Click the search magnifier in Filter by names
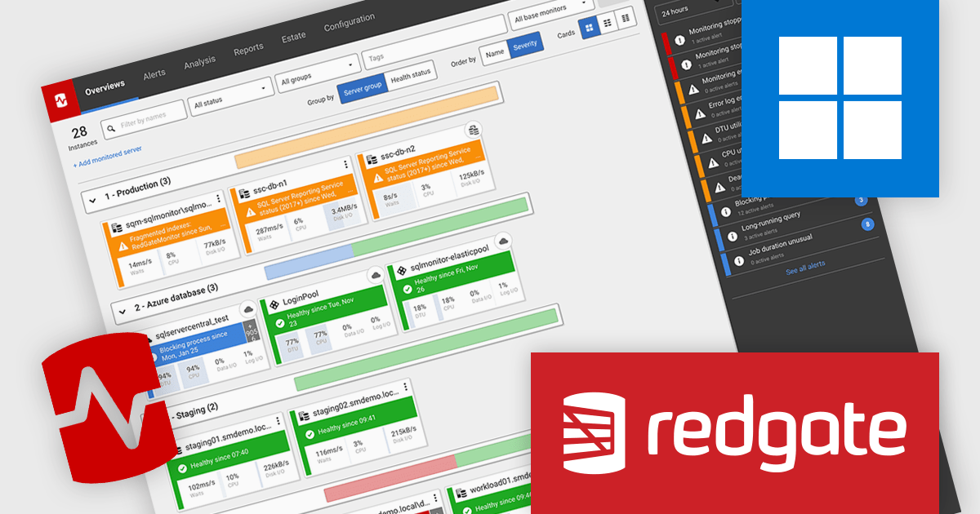The height and width of the screenshot is (514, 980). [111, 129]
